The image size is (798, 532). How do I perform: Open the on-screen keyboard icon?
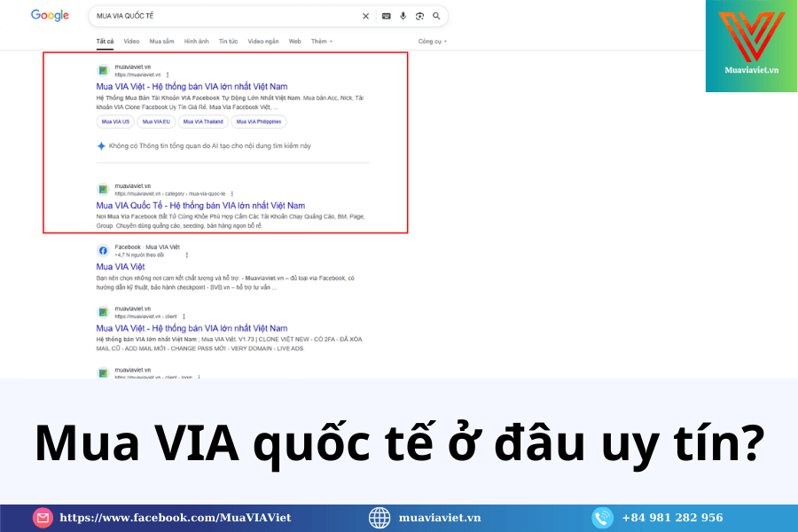[387, 16]
